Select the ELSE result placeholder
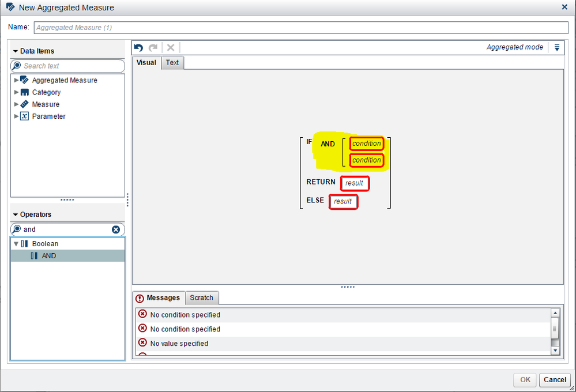Viewport: 576px width, 392px height. [x=343, y=202]
